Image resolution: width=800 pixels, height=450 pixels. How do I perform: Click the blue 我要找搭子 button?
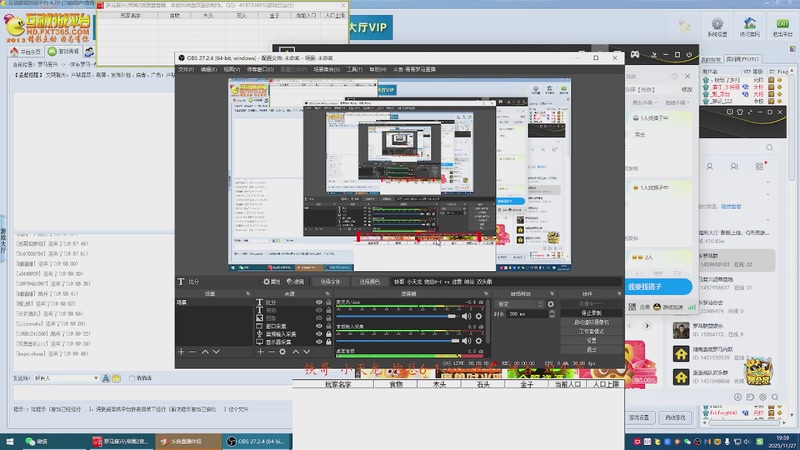(658, 287)
